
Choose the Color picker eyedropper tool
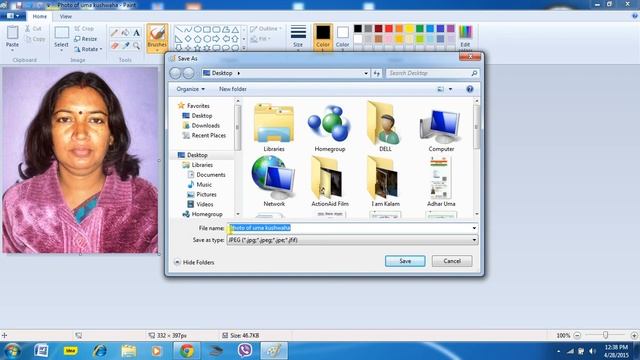(x=126, y=45)
